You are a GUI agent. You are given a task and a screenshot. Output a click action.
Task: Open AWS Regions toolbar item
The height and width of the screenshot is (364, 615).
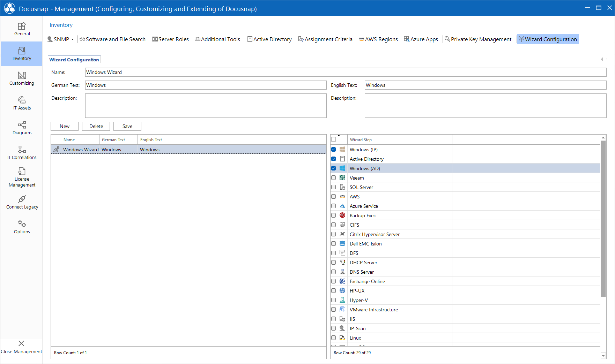pos(378,39)
